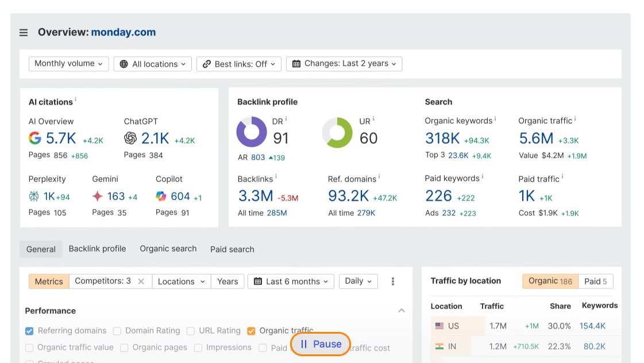Switch to the Paid search tab
This screenshot has height=363, width=644.
[232, 249]
